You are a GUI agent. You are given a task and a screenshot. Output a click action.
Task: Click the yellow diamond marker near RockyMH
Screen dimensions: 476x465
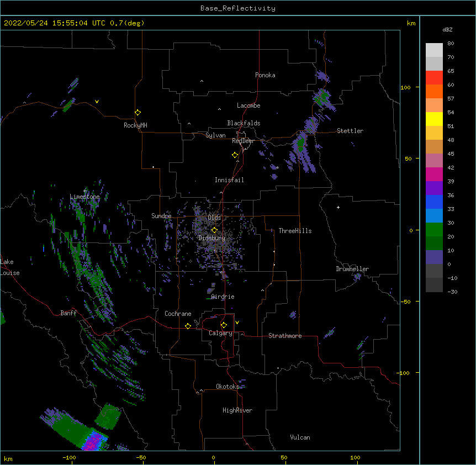[137, 113]
